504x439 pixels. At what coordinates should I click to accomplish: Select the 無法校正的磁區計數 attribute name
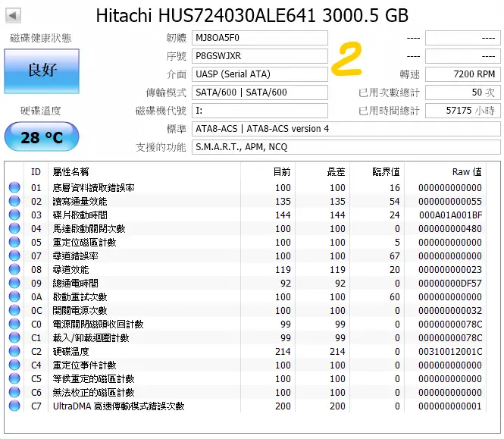tap(93, 392)
